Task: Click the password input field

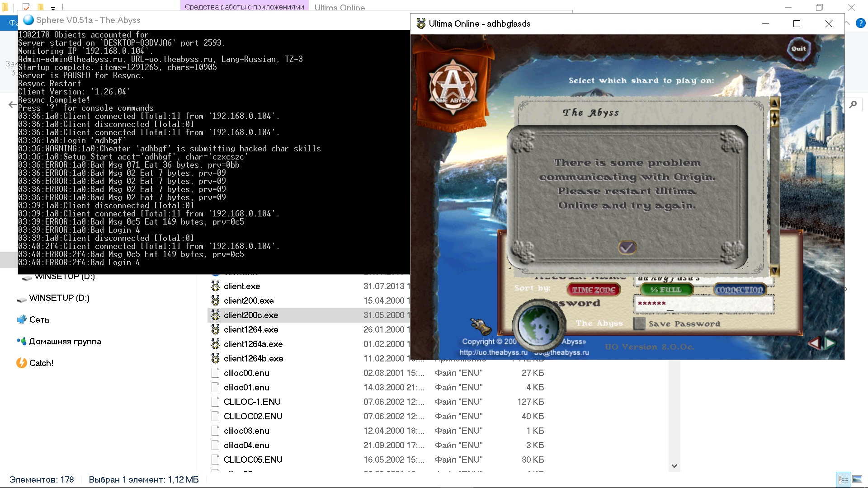Action: point(703,304)
